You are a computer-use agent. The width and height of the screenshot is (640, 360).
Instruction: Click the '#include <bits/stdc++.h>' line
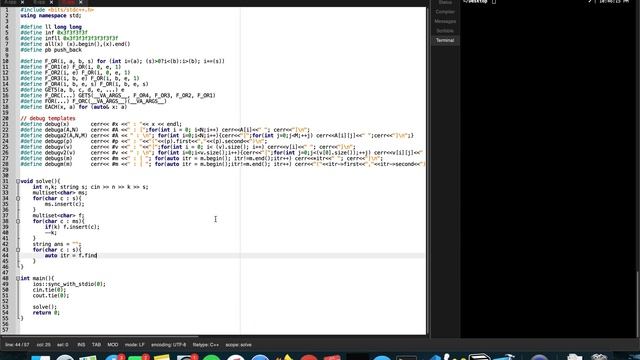tap(57, 10)
